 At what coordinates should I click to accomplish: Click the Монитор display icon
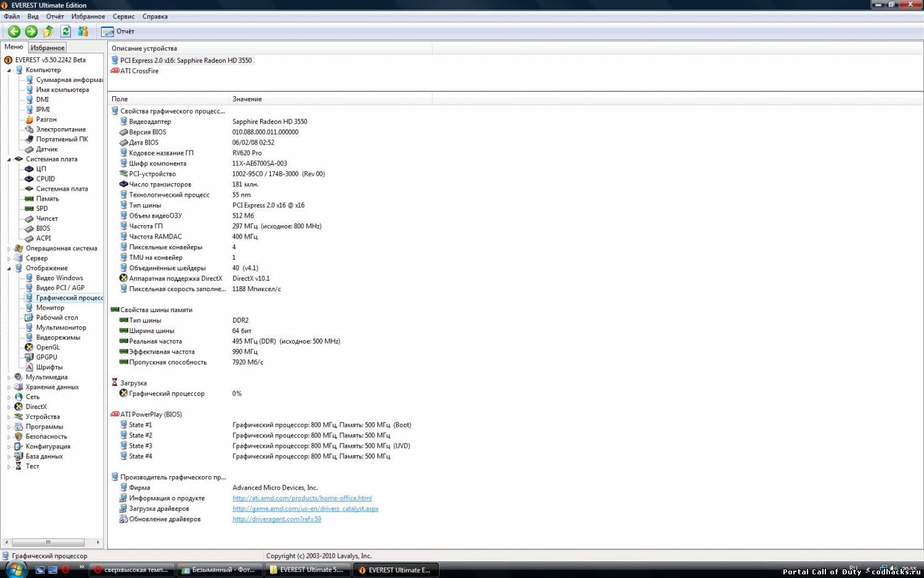coord(29,308)
